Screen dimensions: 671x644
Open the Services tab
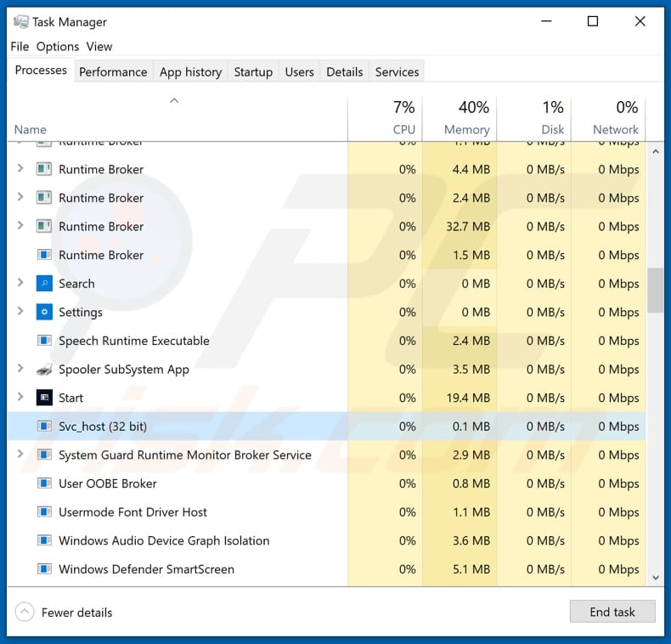pyautogui.click(x=398, y=71)
